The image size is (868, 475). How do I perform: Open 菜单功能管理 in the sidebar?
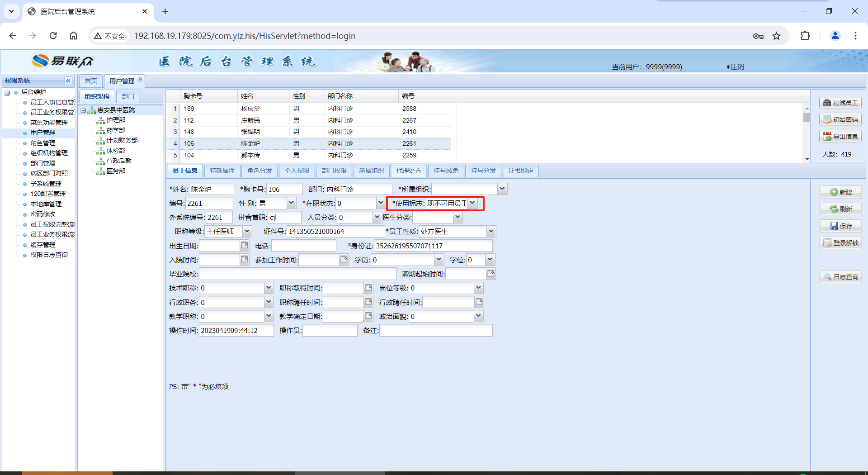[x=49, y=123]
